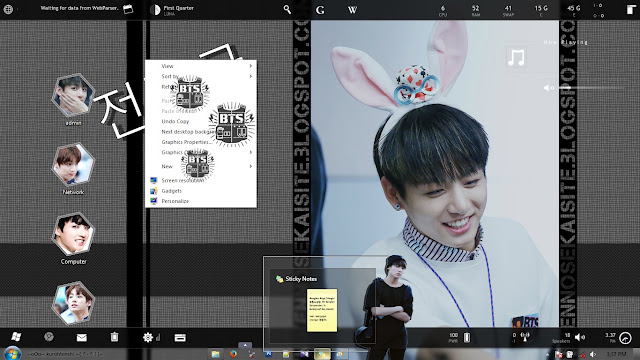The width and height of the screenshot is (640, 360).
Task: Click the small up arrow above taskbar
Action: pyautogui.click(x=245, y=345)
